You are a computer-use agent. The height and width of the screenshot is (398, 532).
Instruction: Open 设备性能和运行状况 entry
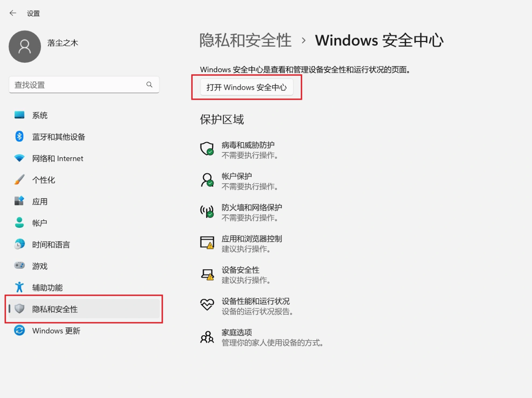246,306
